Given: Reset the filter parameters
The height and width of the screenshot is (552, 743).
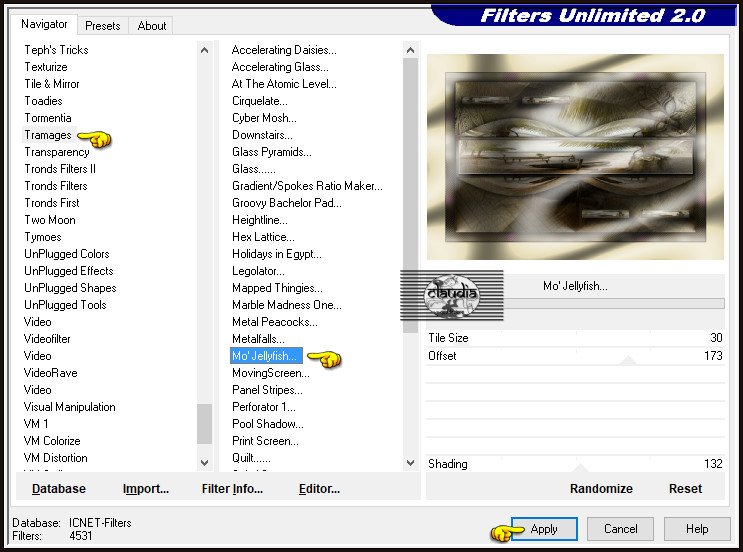Looking at the screenshot, I should (x=685, y=489).
